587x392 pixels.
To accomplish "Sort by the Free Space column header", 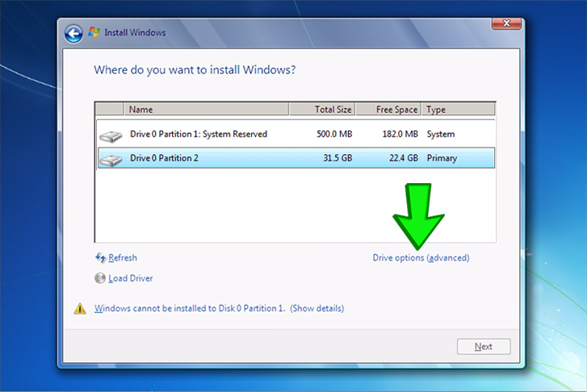I will 388,109.
